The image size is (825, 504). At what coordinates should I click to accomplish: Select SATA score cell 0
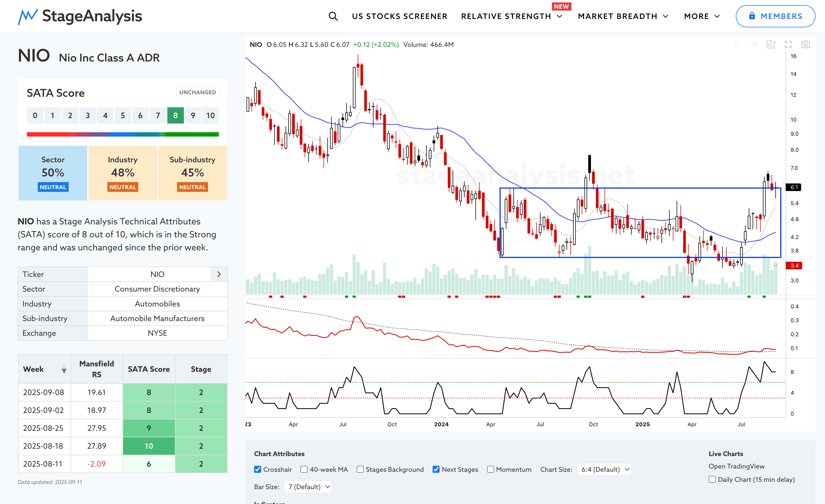[x=35, y=115]
